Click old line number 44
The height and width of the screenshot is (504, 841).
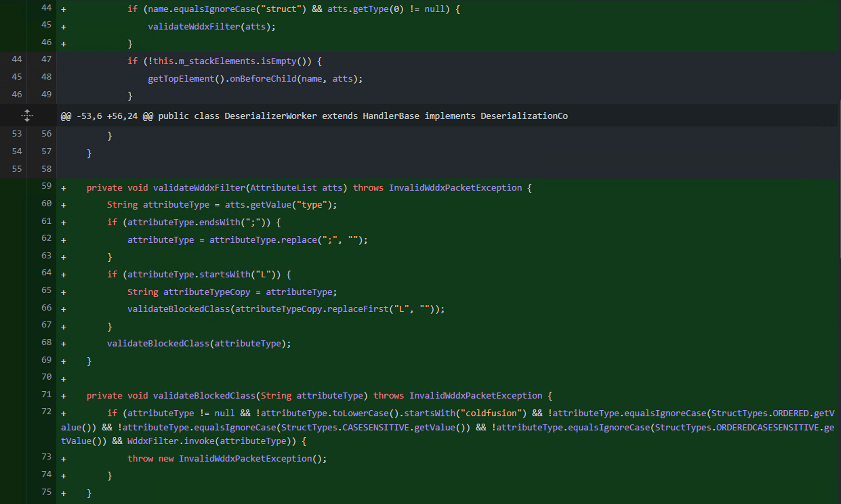pyautogui.click(x=17, y=59)
